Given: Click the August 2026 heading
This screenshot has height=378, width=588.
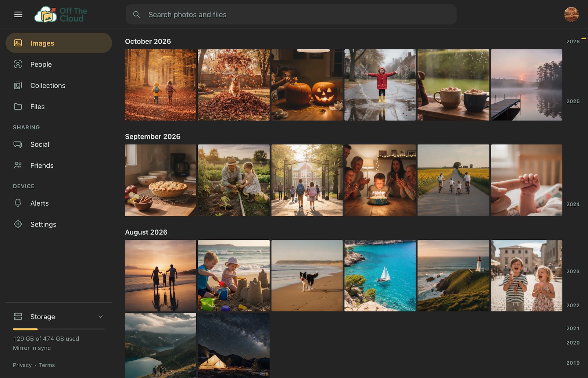Looking at the screenshot, I should (x=146, y=232).
